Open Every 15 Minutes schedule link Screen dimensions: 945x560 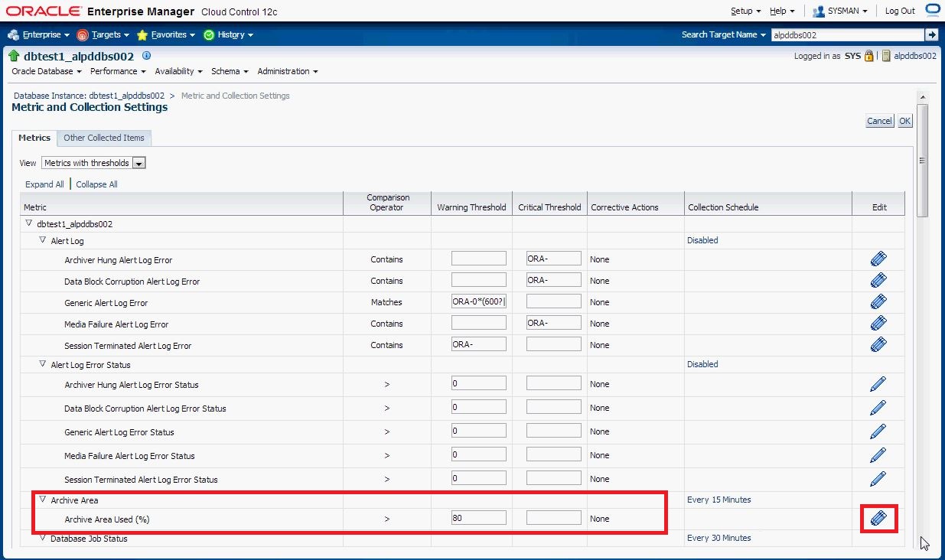(x=719, y=500)
